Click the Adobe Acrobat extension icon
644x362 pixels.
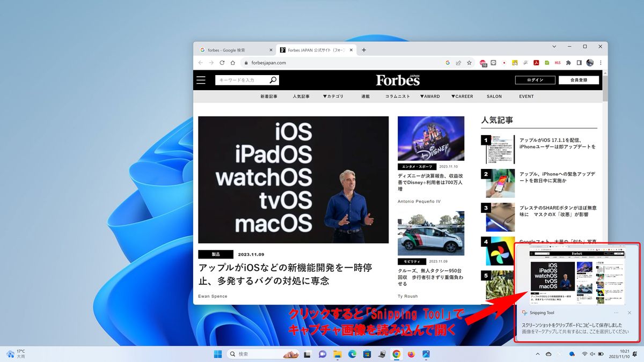536,63
